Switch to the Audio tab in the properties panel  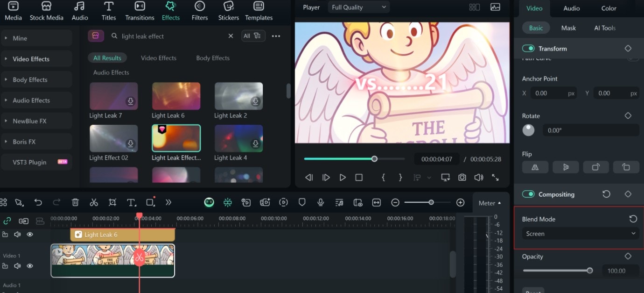coord(571,8)
